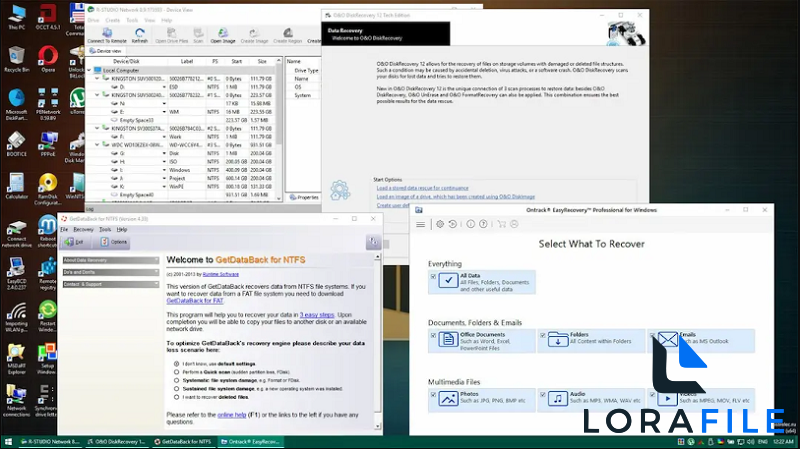Click Open Image in R-Studio toolbar
The height and width of the screenshot is (449, 800).
(x=223, y=33)
